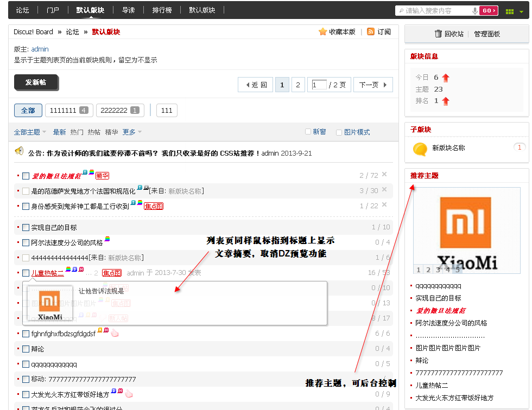Click the thumbs-up icon after 大发光火东方红带饭好地方

(x=129, y=394)
